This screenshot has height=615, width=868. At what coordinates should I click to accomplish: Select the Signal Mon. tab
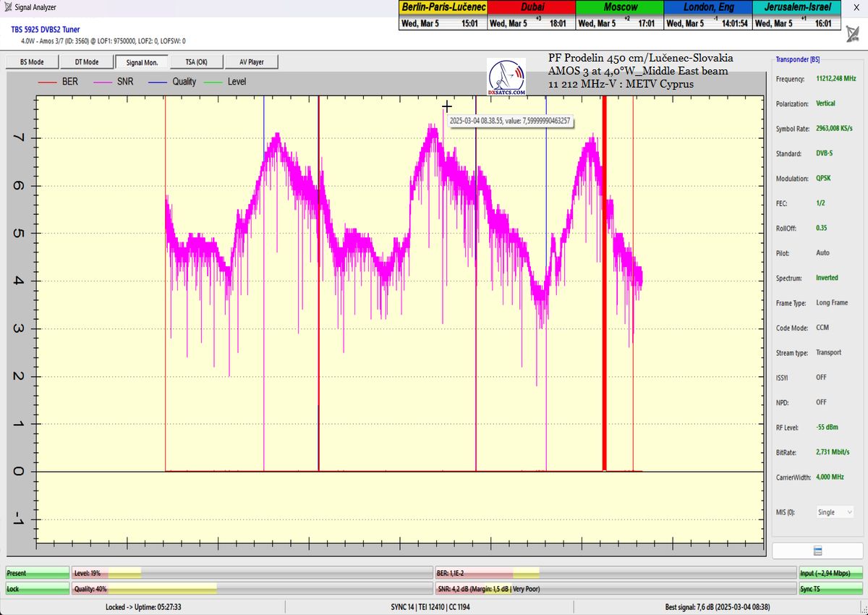[142, 62]
